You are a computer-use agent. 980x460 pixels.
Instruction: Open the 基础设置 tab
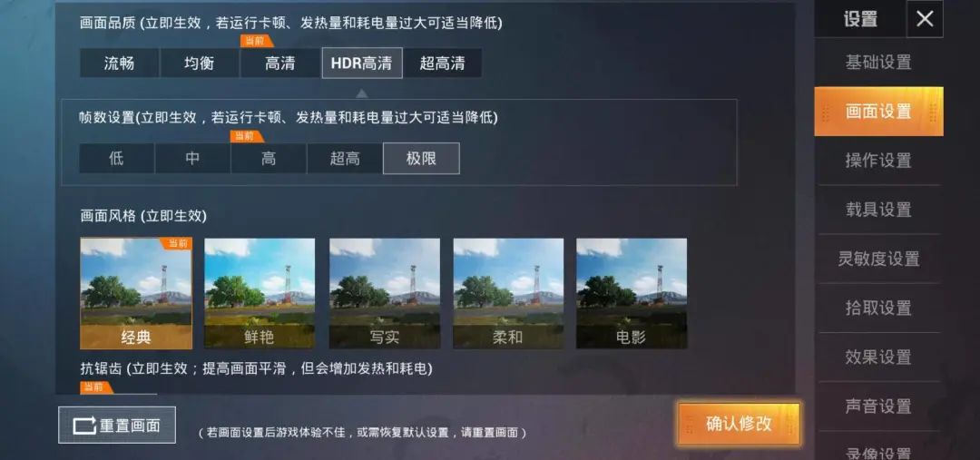878,63
